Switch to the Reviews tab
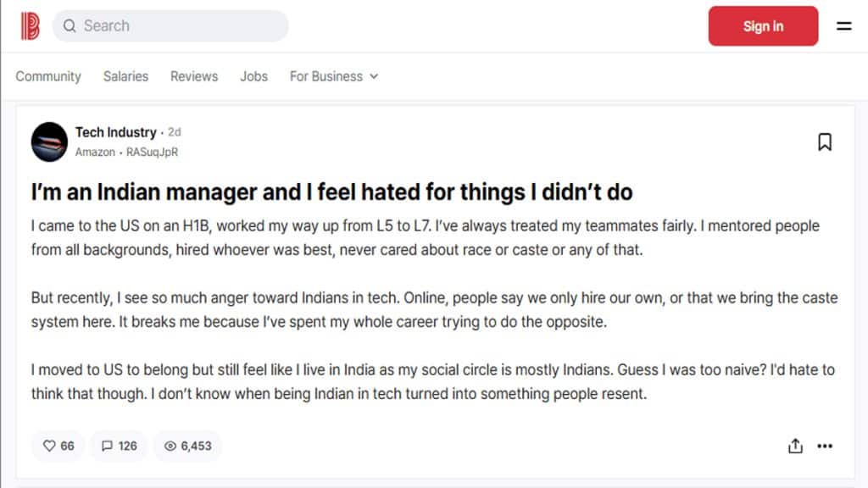The height and width of the screenshot is (488, 868). click(x=194, y=76)
